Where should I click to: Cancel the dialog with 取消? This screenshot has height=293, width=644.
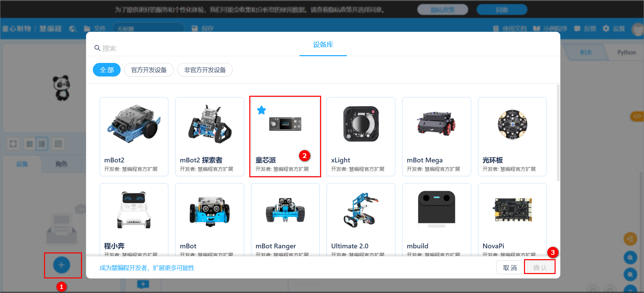click(x=510, y=268)
